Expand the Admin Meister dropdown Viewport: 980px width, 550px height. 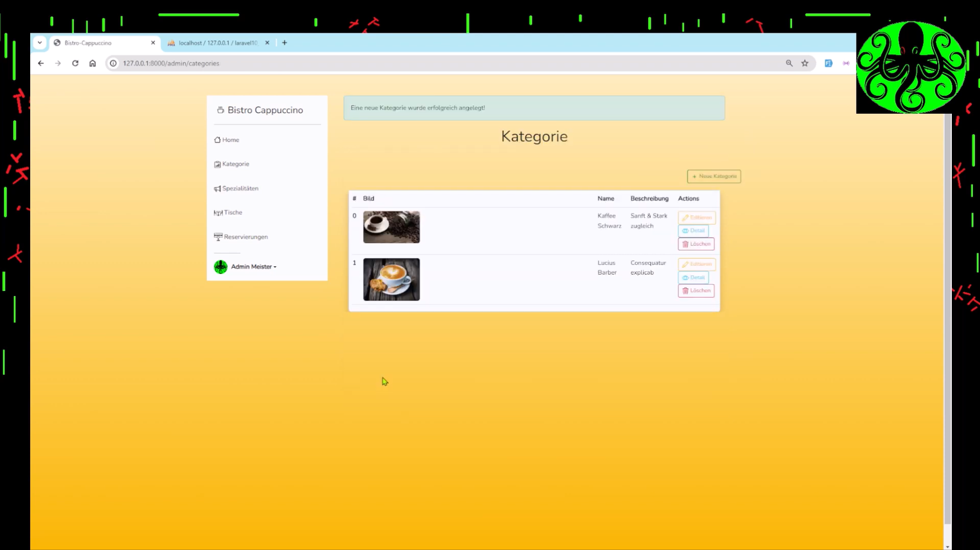coord(246,267)
